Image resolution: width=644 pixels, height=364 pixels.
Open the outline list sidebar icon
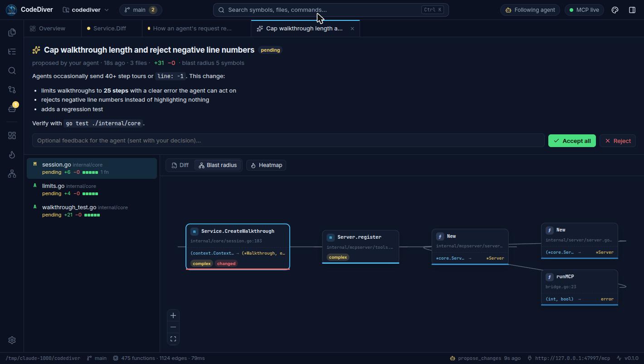[12, 51]
